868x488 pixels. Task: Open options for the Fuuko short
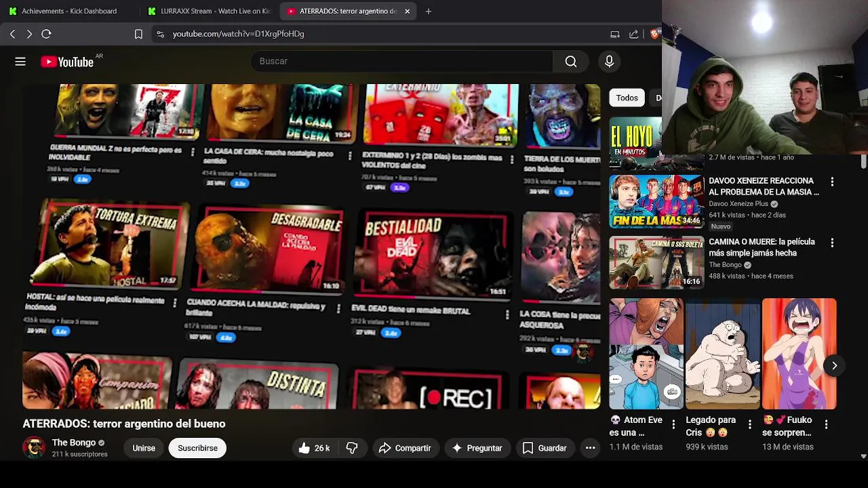pos(826,424)
